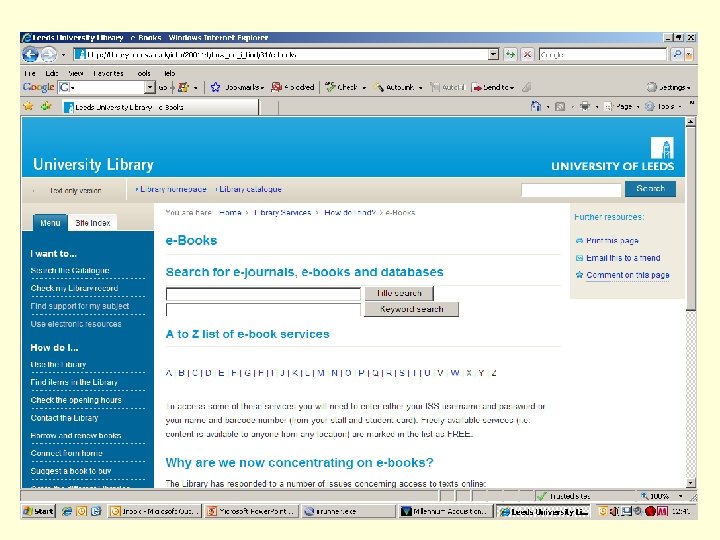Open Use electronic resources link

pyautogui.click(x=76, y=324)
